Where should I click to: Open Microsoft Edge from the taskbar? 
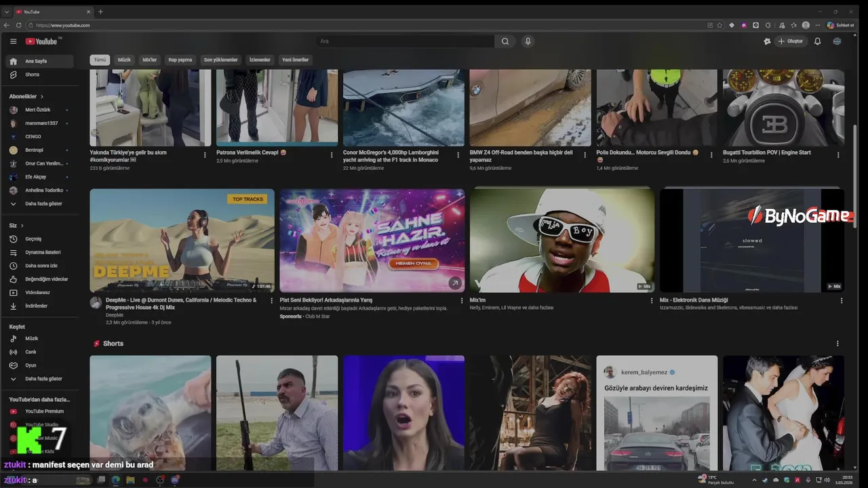[116, 480]
